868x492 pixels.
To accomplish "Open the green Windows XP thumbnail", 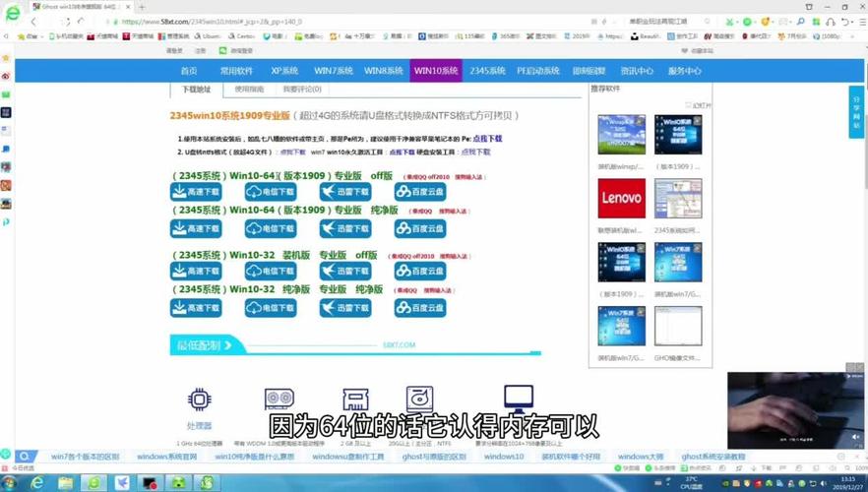I will click(x=622, y=135).
